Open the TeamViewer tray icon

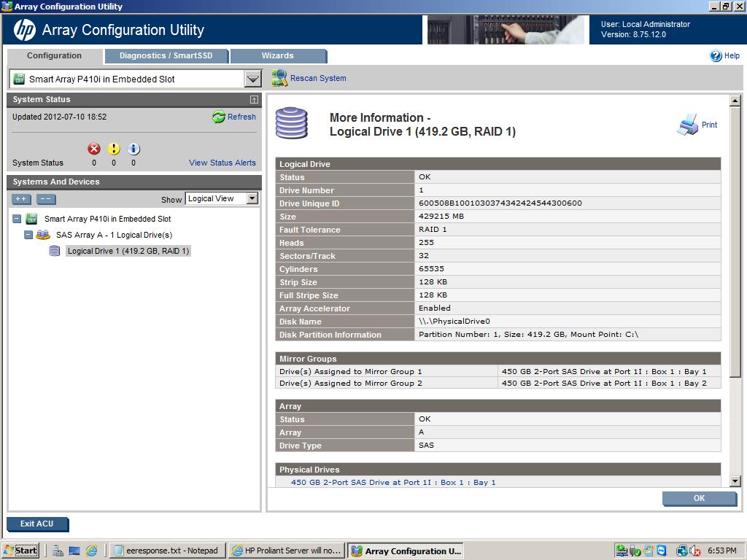(662, 551)
